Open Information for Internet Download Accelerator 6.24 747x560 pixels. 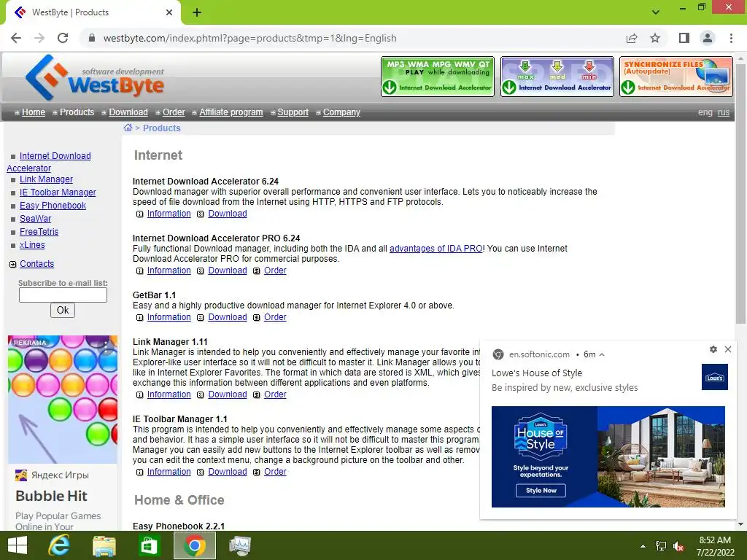click(169, 214)
